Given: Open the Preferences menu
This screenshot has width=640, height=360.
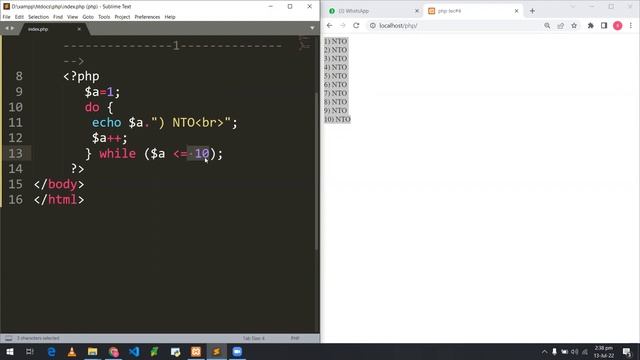Looking at the screenshot, I should pyautogui.click(x=147, y=17).
